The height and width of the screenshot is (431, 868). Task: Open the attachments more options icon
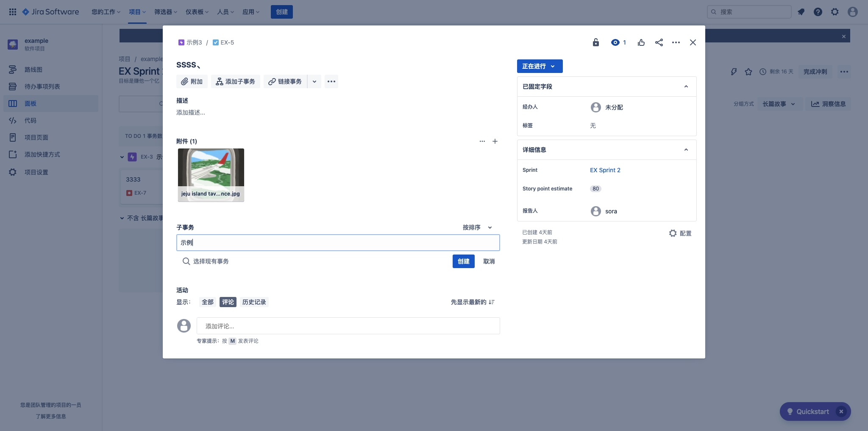point(482,141)
